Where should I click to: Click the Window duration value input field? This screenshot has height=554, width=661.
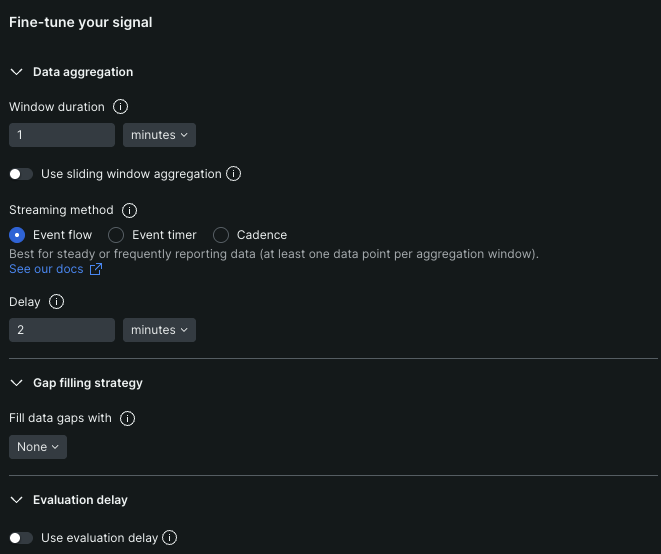coord(62,135)
